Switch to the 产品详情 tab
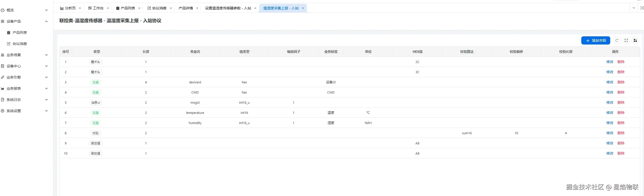Viewport: 644px width, 196px height. pos(186,8)
